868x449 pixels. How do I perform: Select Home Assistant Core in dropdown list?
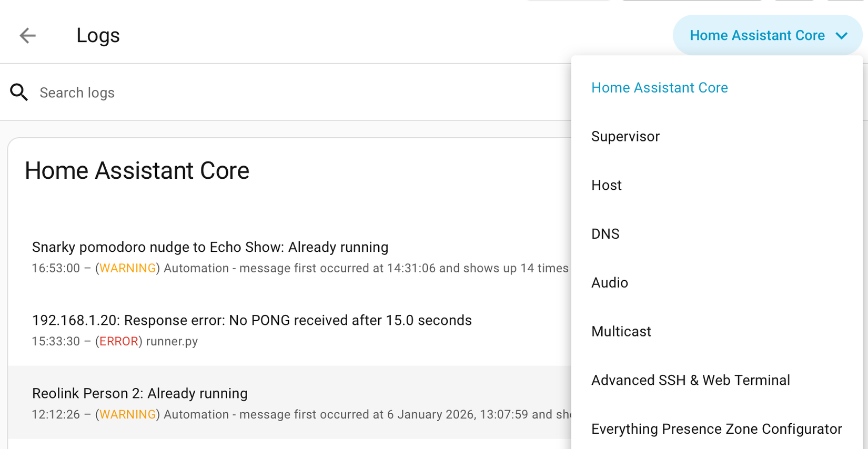click(659, 88)
